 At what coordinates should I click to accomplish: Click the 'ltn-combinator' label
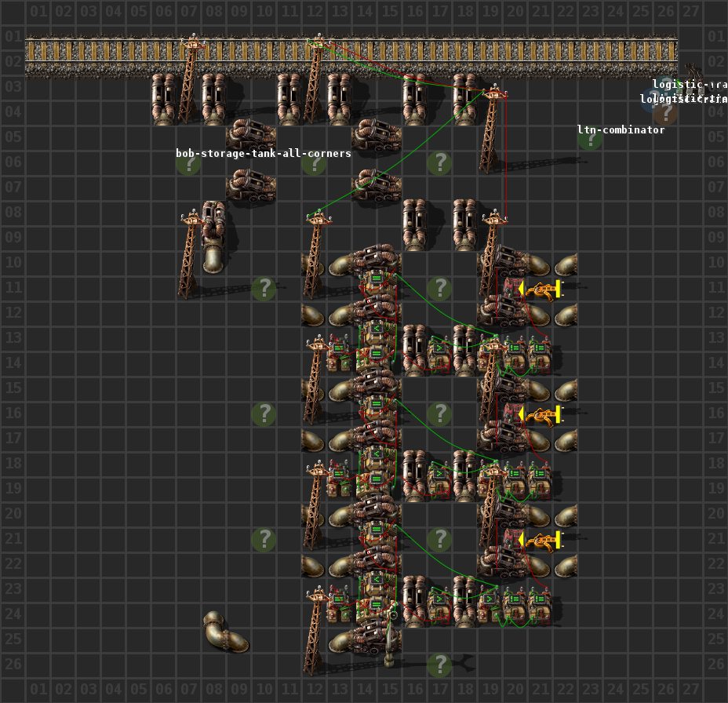[621, 129]
